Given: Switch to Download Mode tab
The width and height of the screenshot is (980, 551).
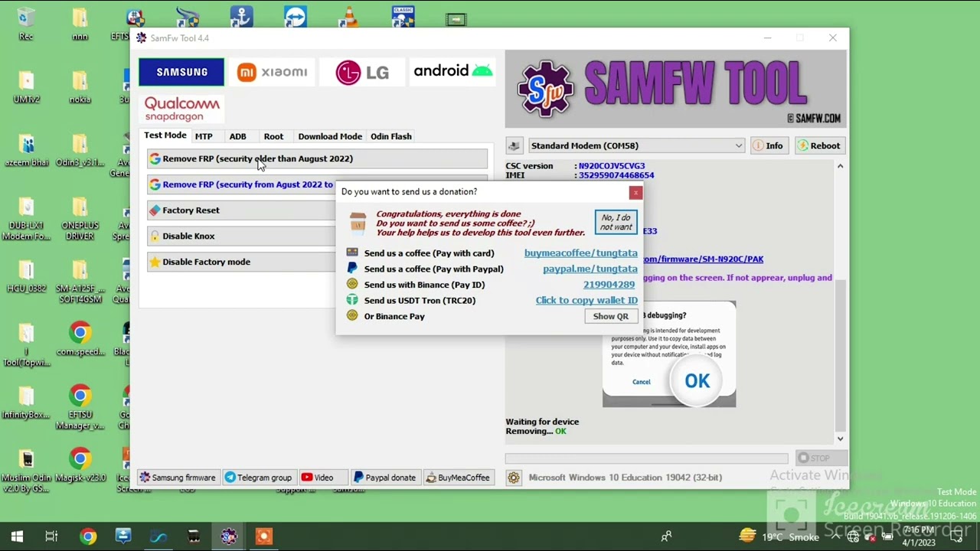Looking at the screenshot, I should tap(330, 136).
